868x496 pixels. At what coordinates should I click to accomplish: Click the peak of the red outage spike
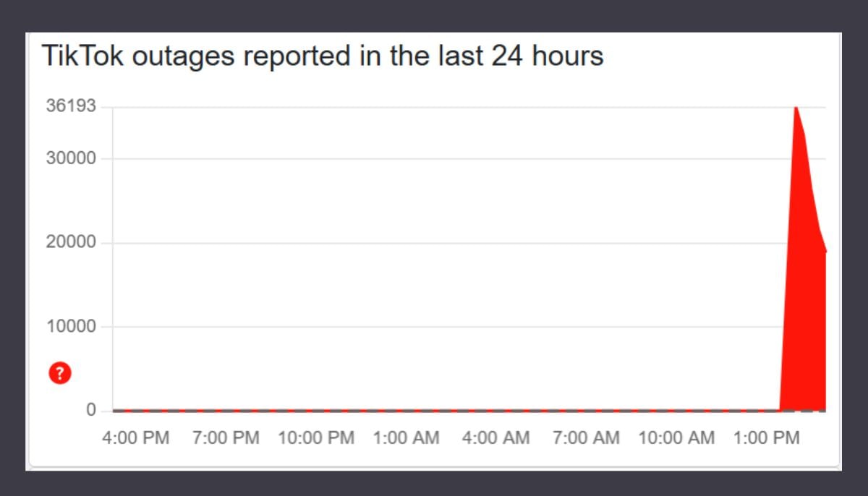click(796, 108)
